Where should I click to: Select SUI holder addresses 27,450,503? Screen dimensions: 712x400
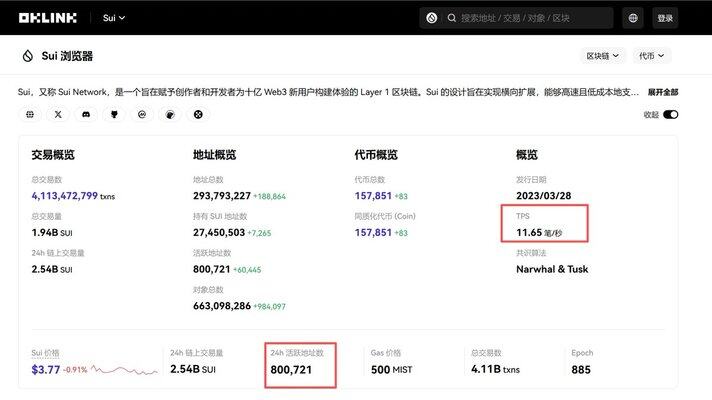click(219, 232)
